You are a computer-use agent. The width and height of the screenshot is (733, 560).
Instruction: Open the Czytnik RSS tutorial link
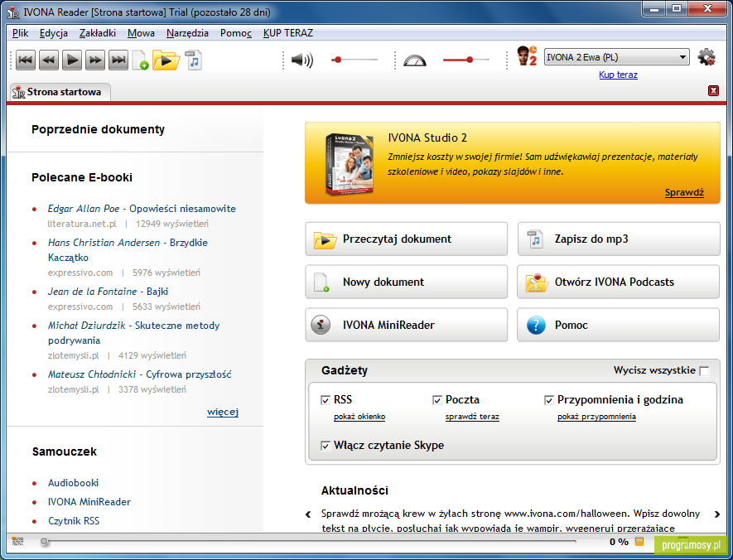tap(74, 521)
